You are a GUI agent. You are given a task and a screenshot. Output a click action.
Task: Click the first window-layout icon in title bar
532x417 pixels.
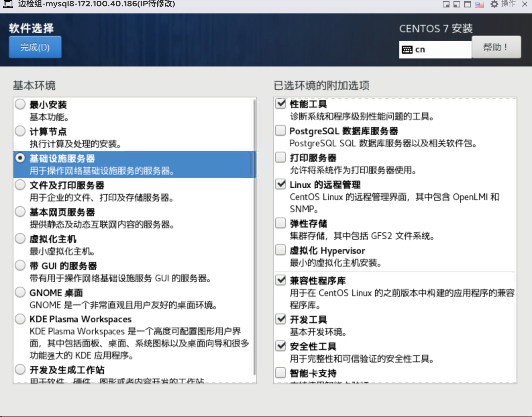[x=446, y=4]
